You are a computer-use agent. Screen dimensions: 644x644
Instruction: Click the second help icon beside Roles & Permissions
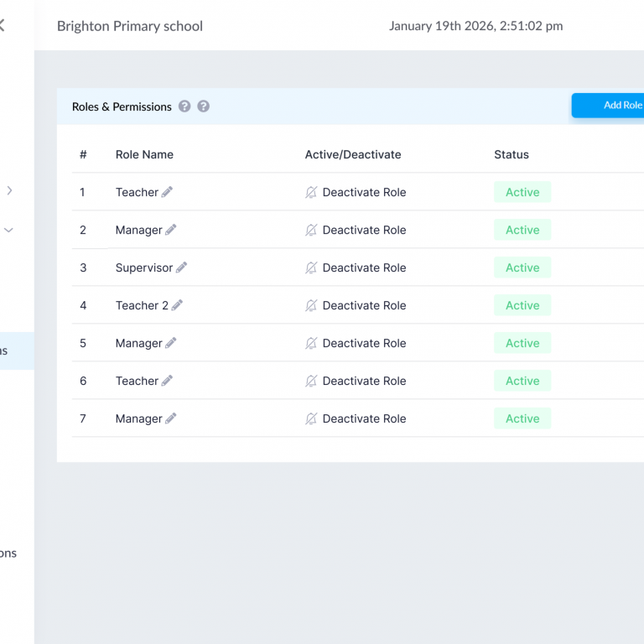click(203, 106)
